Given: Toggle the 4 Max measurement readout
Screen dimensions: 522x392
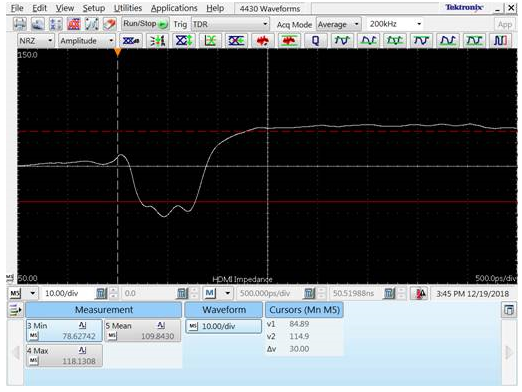Looking at the screenshot, I should click(x=64, y=356).
